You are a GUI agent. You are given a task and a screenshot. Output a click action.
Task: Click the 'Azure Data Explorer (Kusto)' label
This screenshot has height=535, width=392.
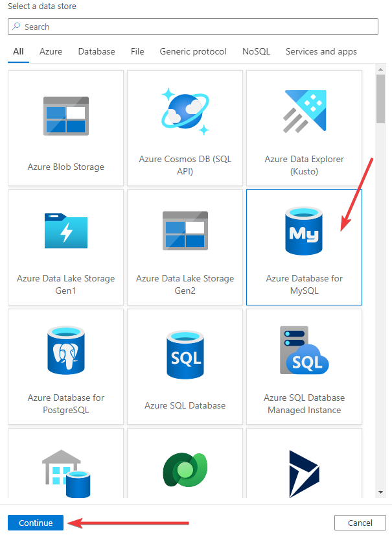[x=305, y=165]
